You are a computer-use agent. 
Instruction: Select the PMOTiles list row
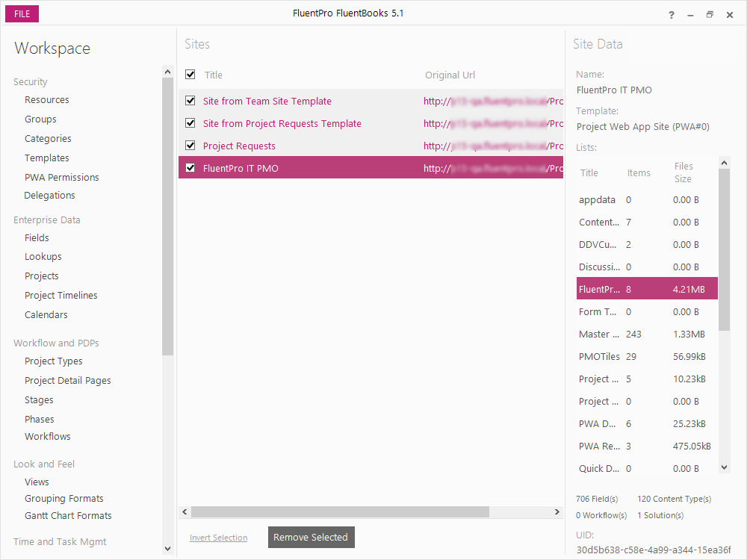coord(647,357)
